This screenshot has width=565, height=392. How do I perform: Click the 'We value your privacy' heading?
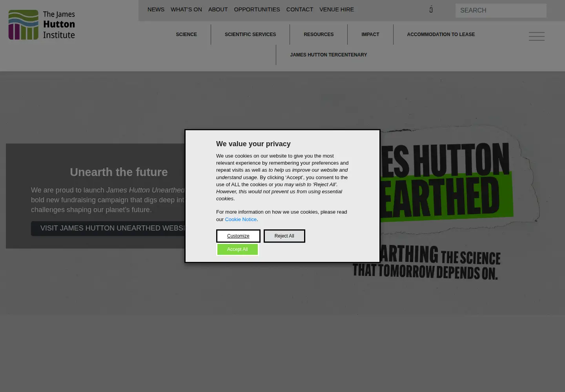tap(253, 144)
